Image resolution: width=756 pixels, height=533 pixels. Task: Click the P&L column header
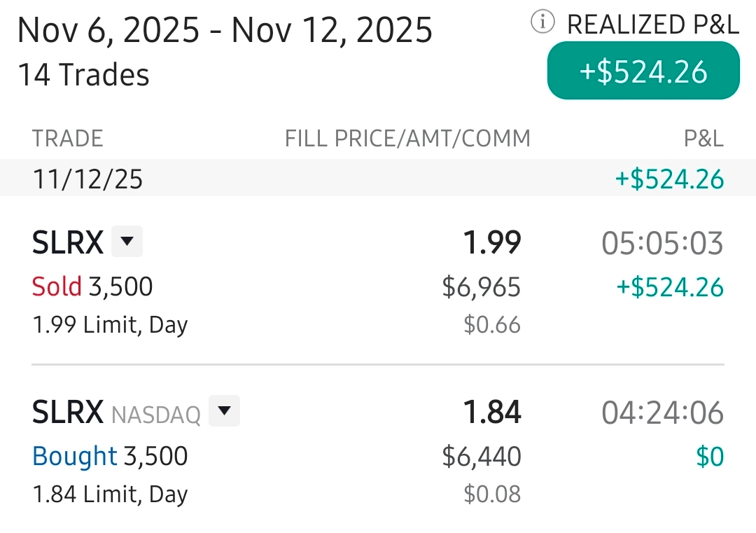coord(703,139)
